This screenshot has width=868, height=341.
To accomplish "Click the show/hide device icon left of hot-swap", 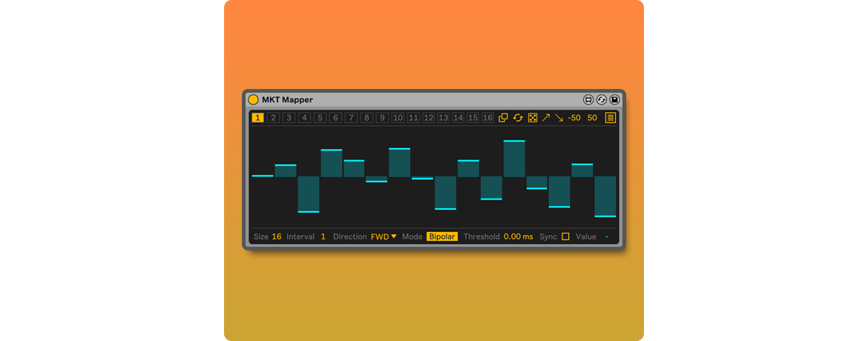I will (x=588, y=99).
